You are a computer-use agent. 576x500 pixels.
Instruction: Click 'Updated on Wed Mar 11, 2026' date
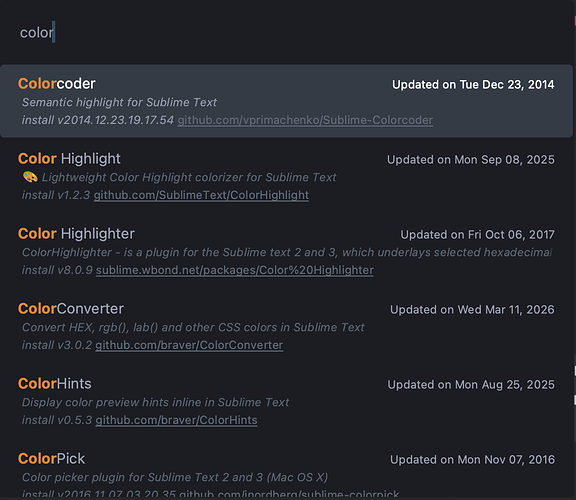[x=472, y=310]
